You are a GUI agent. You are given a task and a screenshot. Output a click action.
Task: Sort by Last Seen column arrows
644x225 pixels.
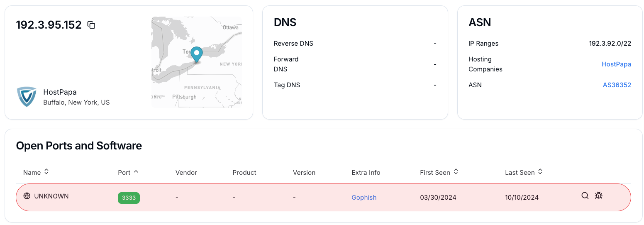tap(540, 171)
